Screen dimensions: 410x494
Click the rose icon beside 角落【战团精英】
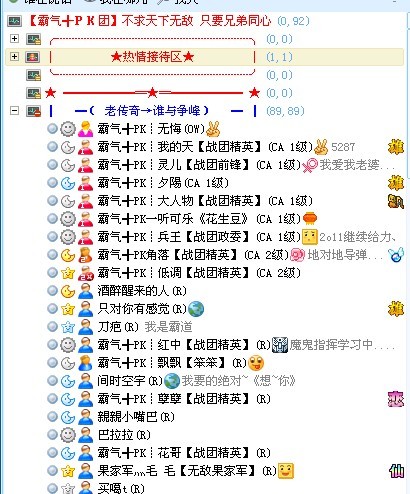tap(298, 255)
